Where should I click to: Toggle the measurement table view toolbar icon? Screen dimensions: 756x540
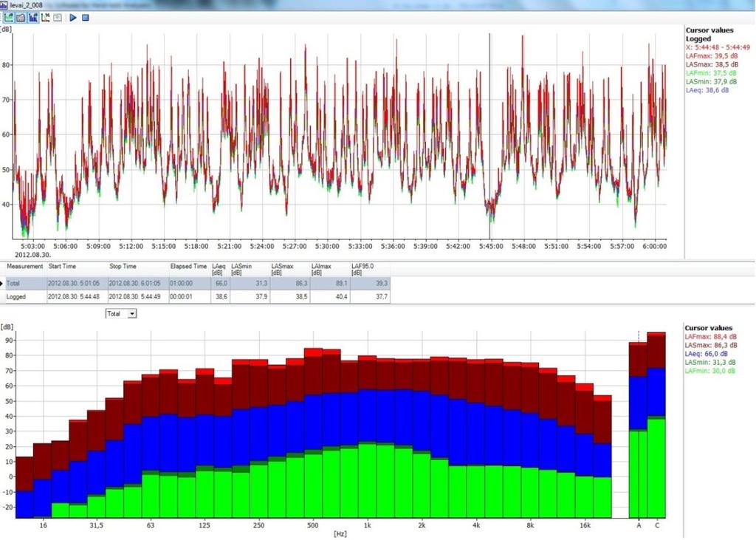point(20,18)
